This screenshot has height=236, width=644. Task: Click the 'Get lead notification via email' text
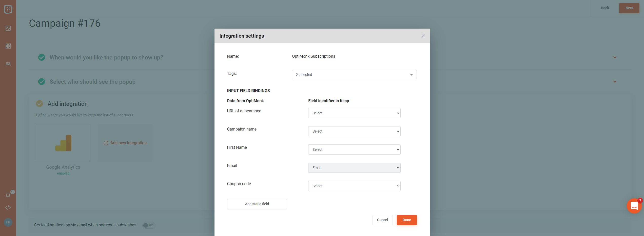85,225
